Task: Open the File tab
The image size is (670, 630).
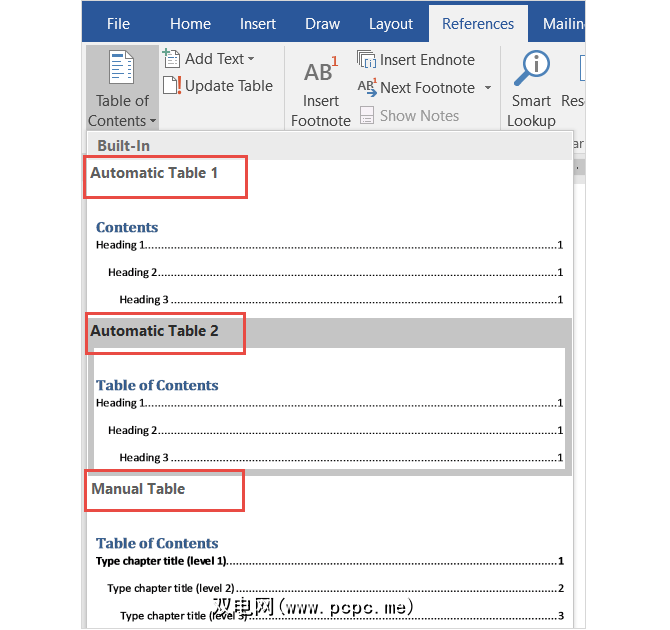Action: (118, 24)
